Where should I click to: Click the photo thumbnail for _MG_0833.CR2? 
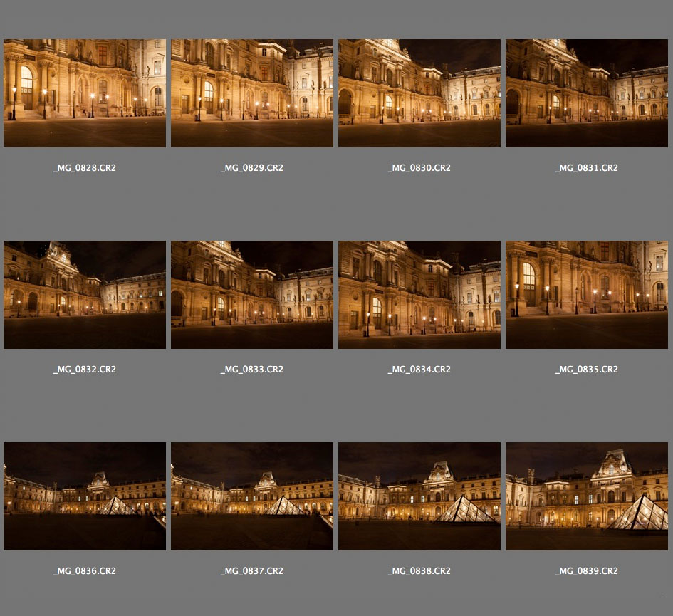[252, 295]
